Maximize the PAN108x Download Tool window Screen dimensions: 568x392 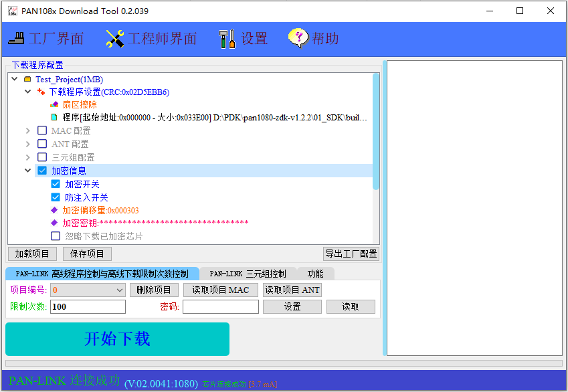[x=520, y=11]
